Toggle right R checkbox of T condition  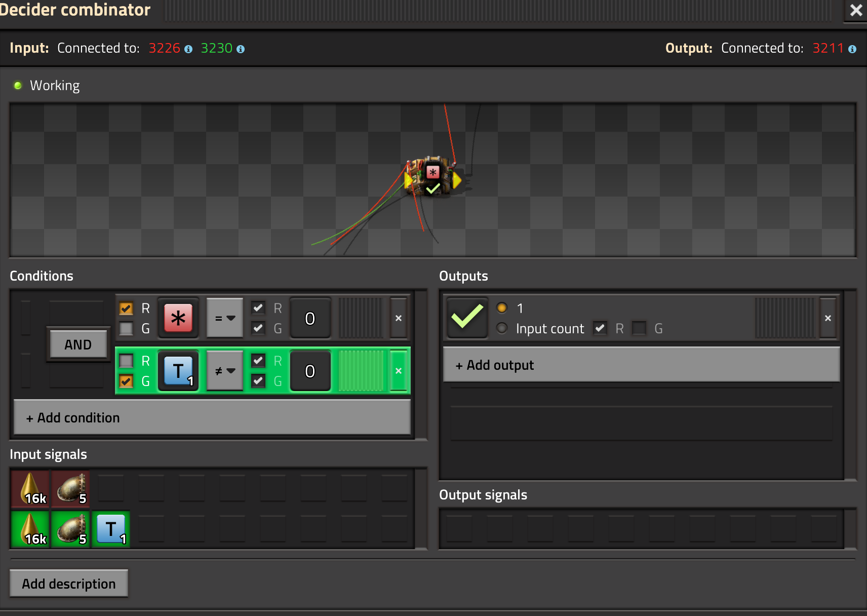[x=258, y=361]
